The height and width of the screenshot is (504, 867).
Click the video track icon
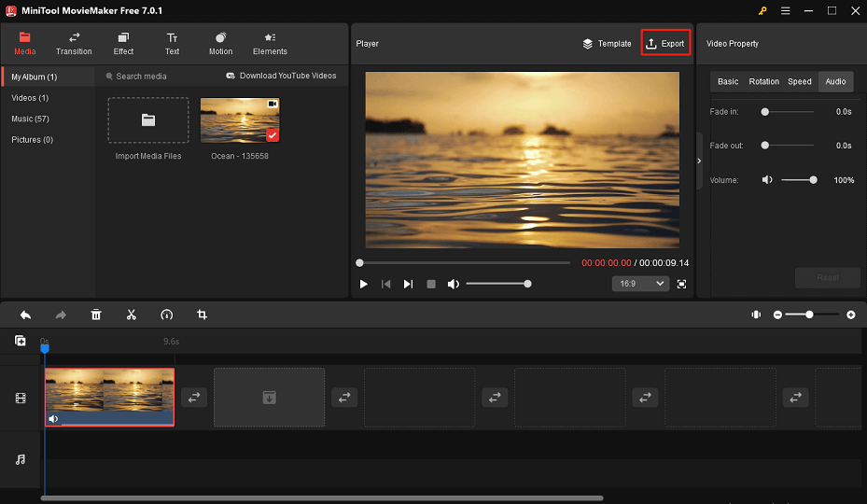click(21, 398)
